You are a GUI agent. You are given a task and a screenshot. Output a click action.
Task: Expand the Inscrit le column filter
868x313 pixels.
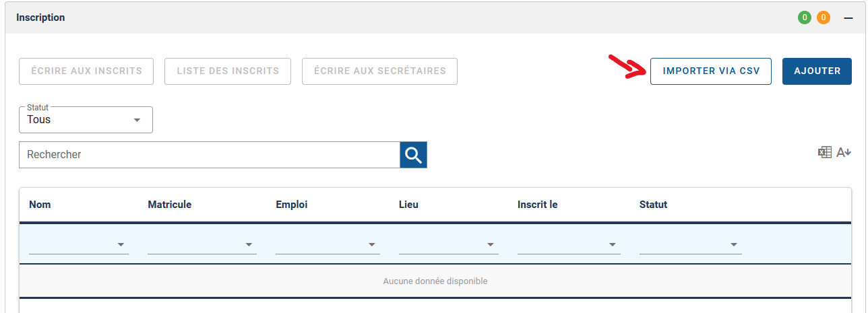[568, 244]
